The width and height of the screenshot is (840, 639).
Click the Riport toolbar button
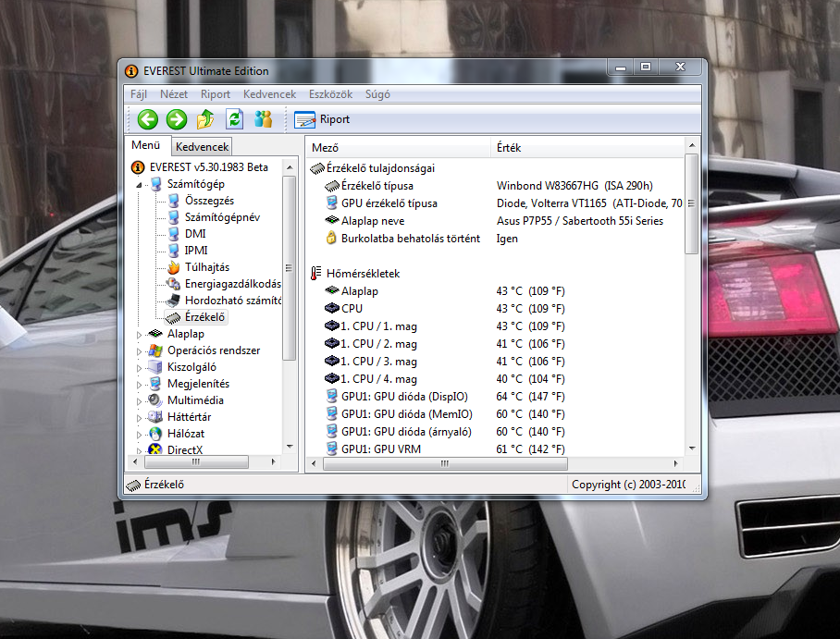(322, 119)
